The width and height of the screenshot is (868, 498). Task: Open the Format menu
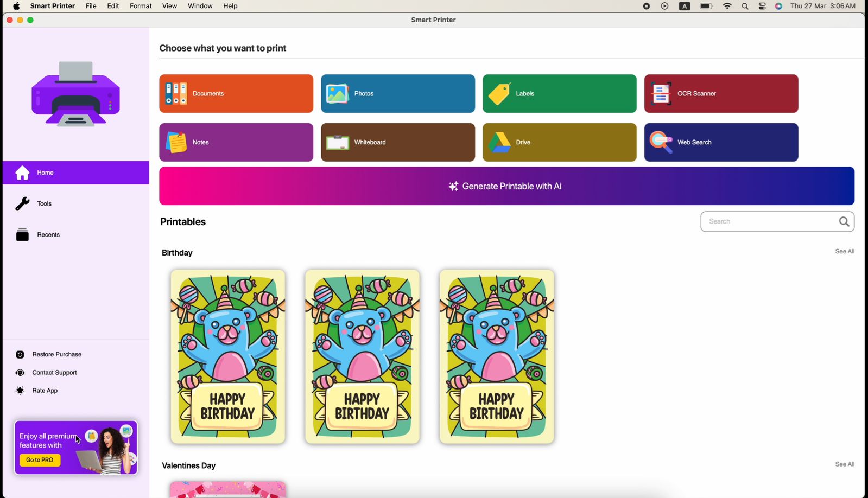pos(141,6)
